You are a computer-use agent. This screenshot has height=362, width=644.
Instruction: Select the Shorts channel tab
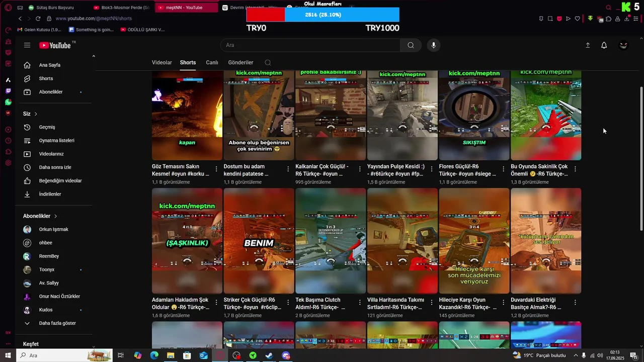(x=188, y=62)
